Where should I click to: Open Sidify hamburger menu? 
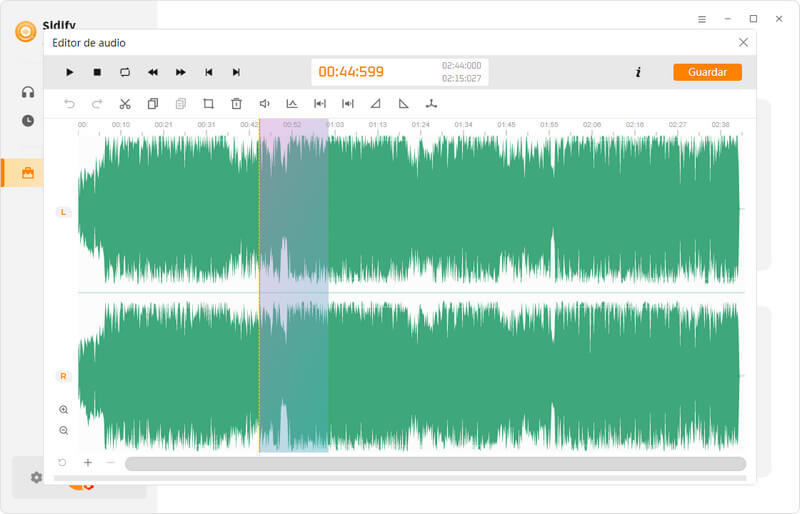tap(702, 19)
